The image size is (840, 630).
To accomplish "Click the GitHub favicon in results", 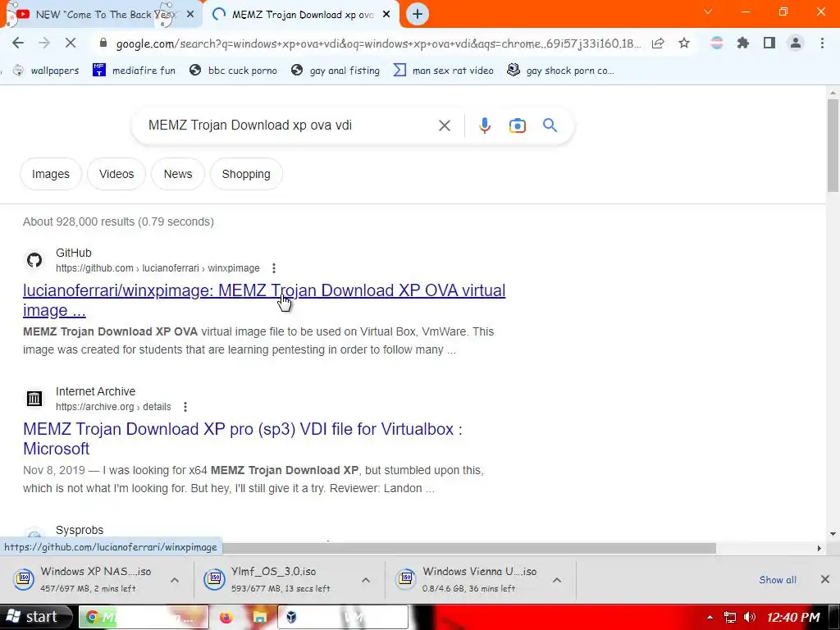I will click(34, 260).
